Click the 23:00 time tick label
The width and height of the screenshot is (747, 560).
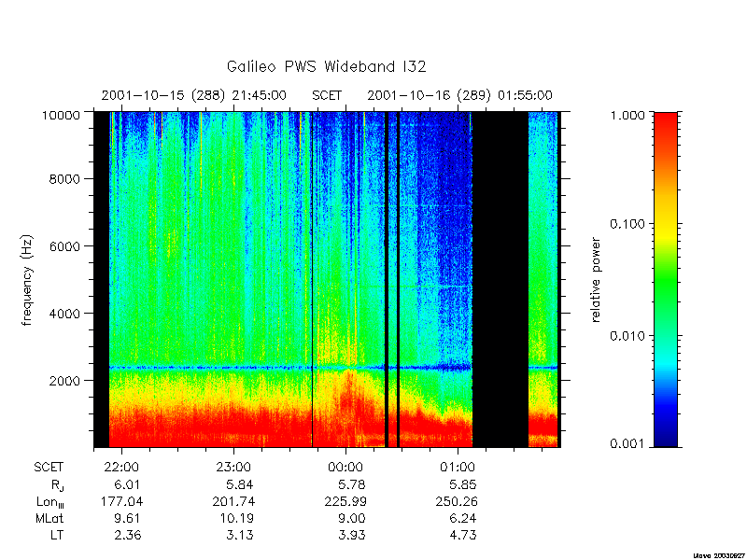[233, 468]
